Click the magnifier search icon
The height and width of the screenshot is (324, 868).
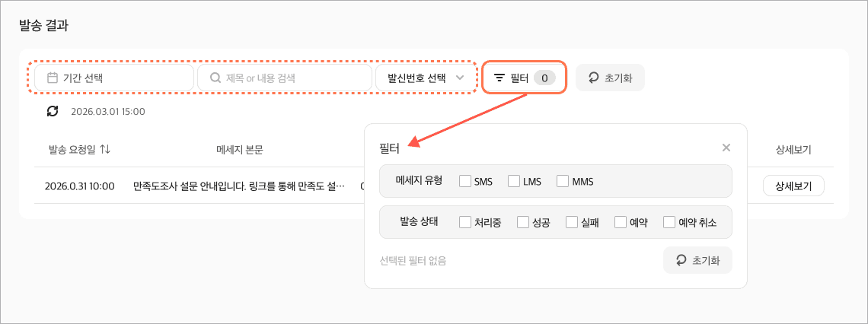pyautogui.click(x=216, y=78)
